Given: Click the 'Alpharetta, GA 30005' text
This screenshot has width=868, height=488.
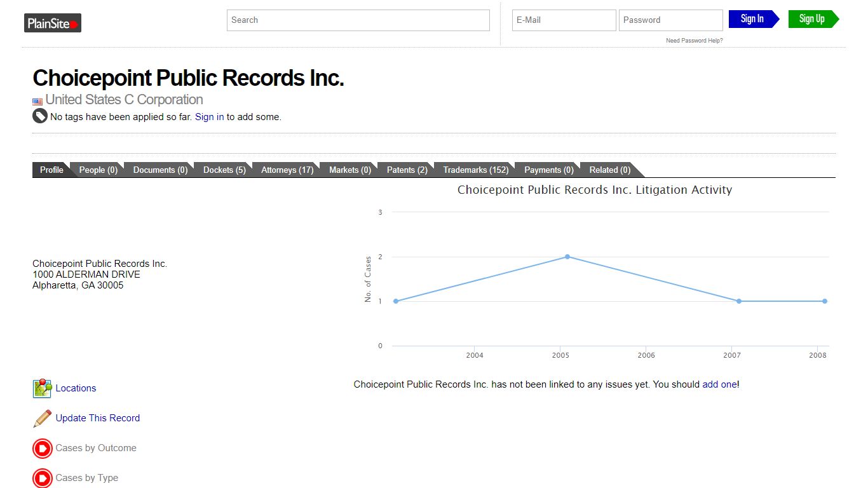Looking at the screenshot, I should click(x=78, y=285).
